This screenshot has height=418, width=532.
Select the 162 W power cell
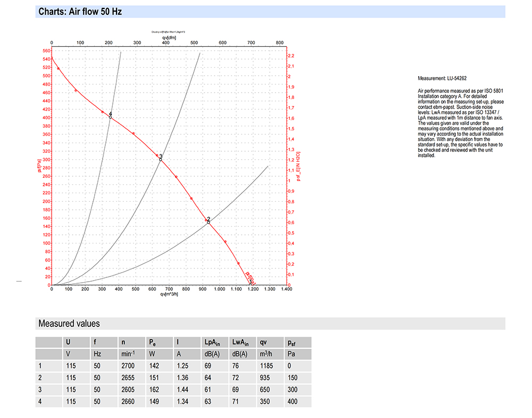tap(155, 389)
